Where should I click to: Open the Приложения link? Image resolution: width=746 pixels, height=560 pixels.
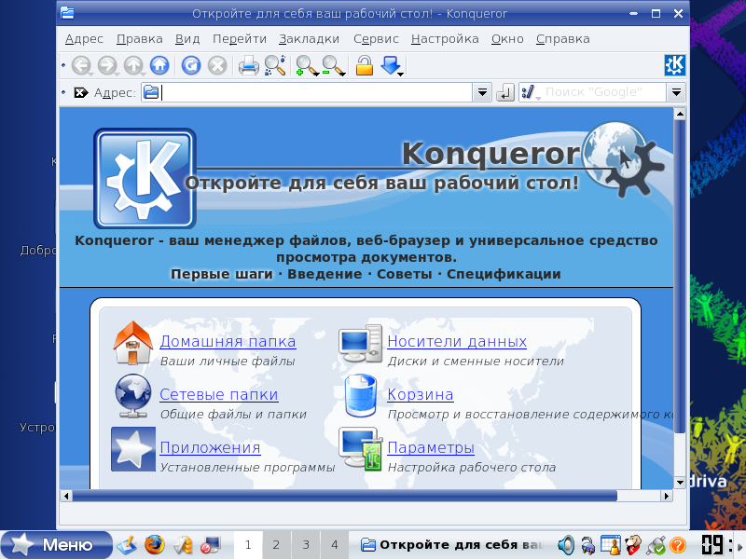[x=210, y=448]
